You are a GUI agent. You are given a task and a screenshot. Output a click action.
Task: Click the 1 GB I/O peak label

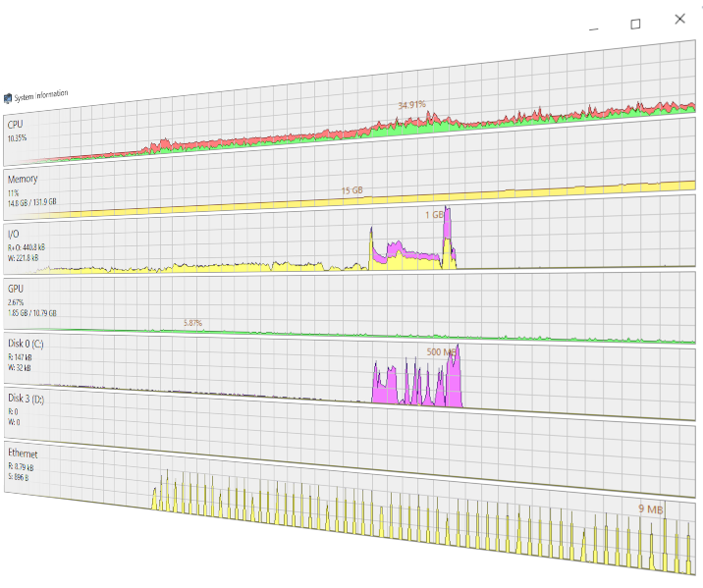(x=435, y=213)
